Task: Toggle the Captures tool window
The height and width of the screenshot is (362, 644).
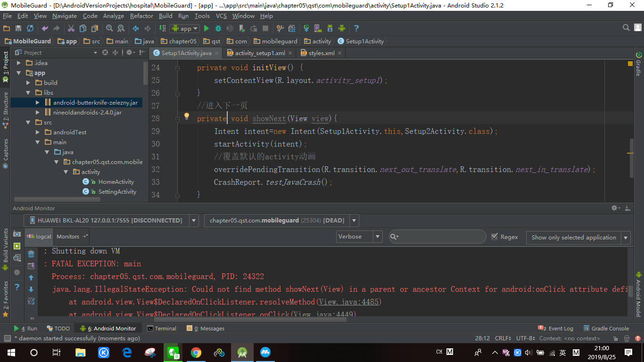Action: [x=5, y=153]
